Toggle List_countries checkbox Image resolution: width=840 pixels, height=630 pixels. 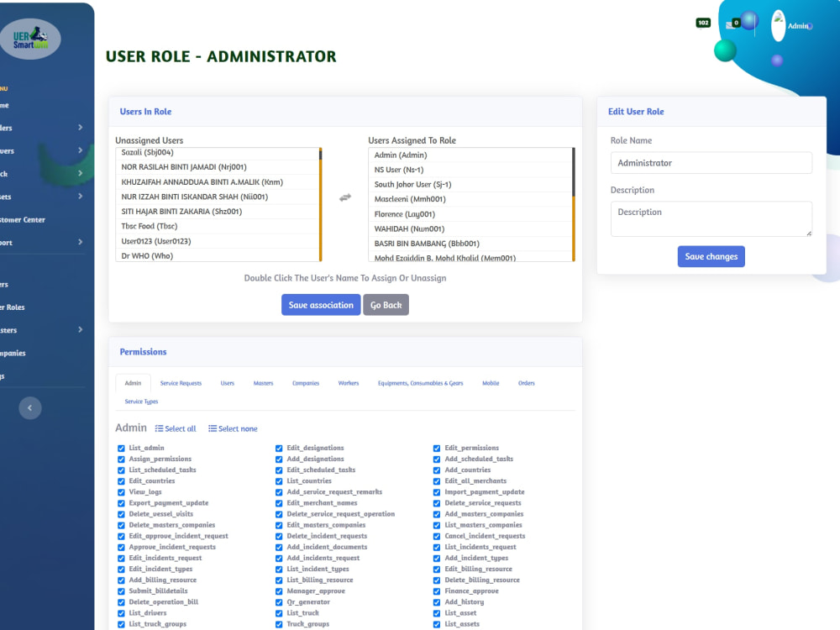(279, 481)
